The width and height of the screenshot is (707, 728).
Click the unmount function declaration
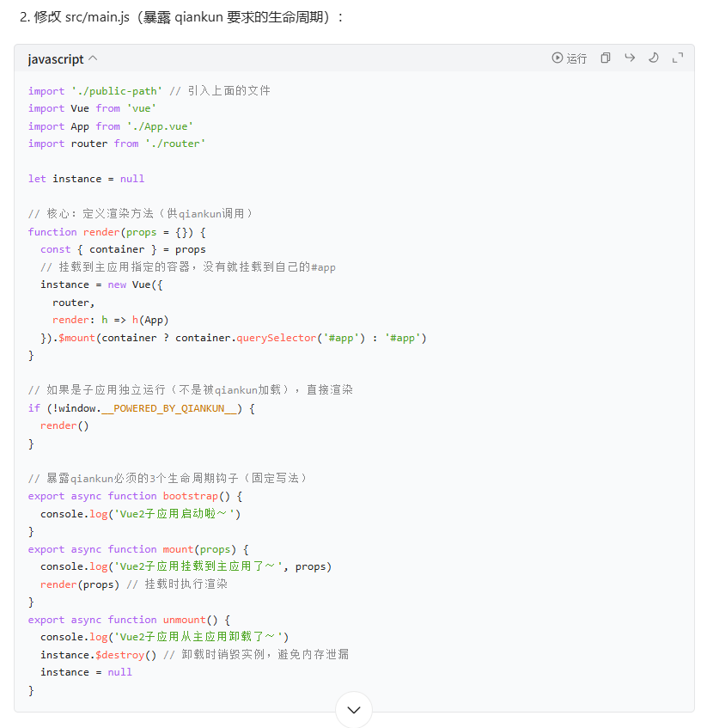(184, 619)
